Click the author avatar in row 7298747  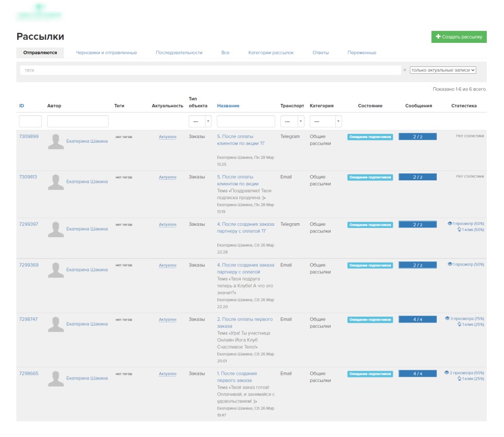(x=55, y=324)
